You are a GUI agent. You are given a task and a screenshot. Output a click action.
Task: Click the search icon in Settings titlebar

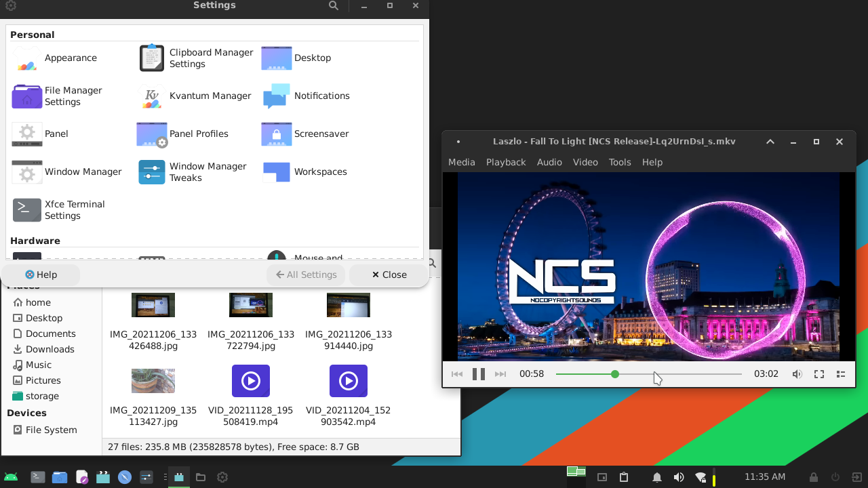334,5
